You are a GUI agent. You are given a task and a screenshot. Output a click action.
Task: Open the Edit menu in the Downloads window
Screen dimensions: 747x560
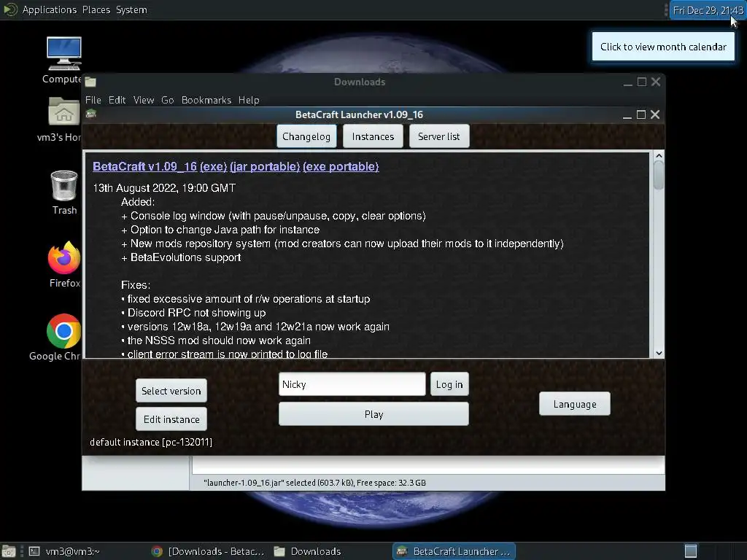[x=117, y=100]
